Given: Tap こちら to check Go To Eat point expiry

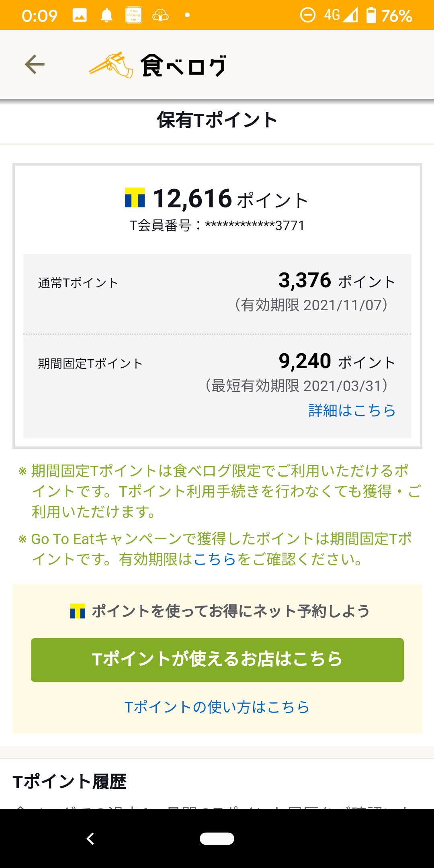Looking at the screenshot, I should (x=216, y=558).
